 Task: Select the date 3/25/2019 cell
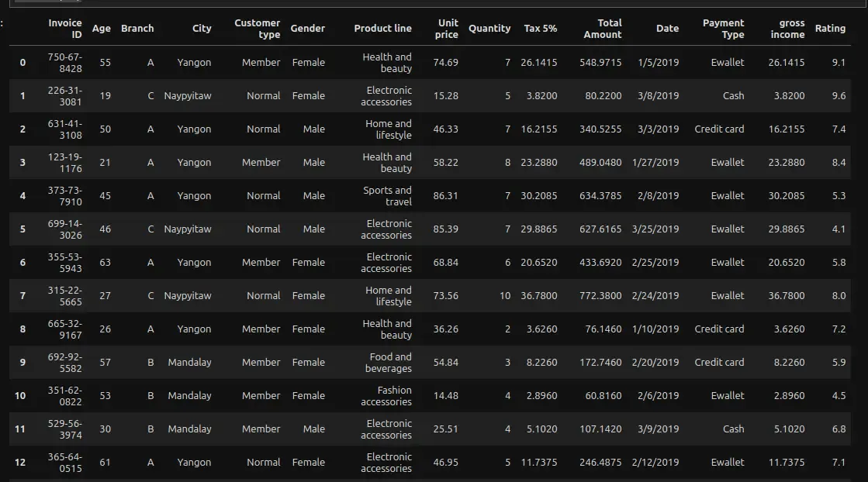coord(655,229)
